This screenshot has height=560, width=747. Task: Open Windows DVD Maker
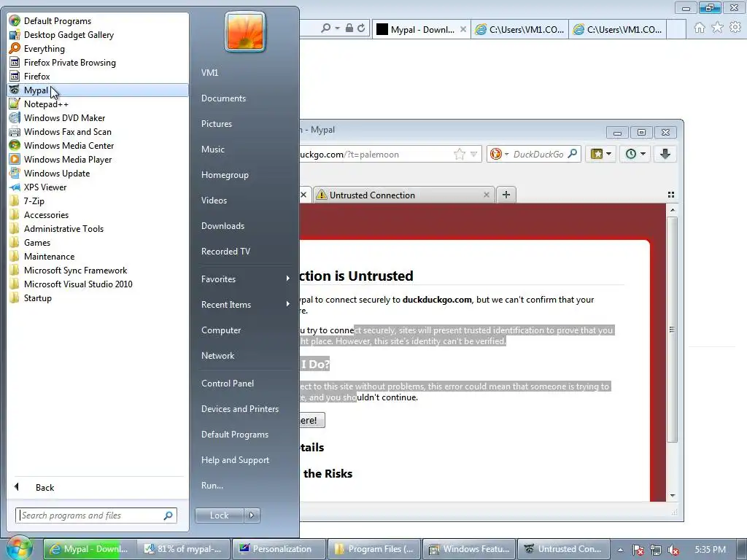[98, 117]
